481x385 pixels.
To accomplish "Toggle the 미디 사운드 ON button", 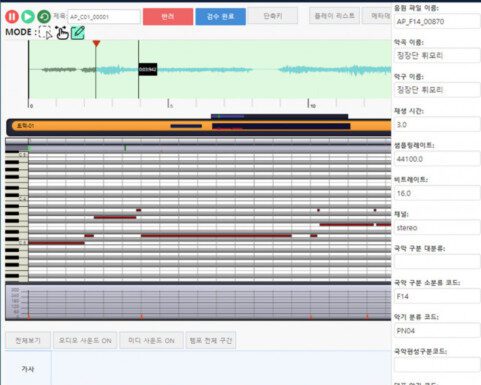I will point(151,340).
